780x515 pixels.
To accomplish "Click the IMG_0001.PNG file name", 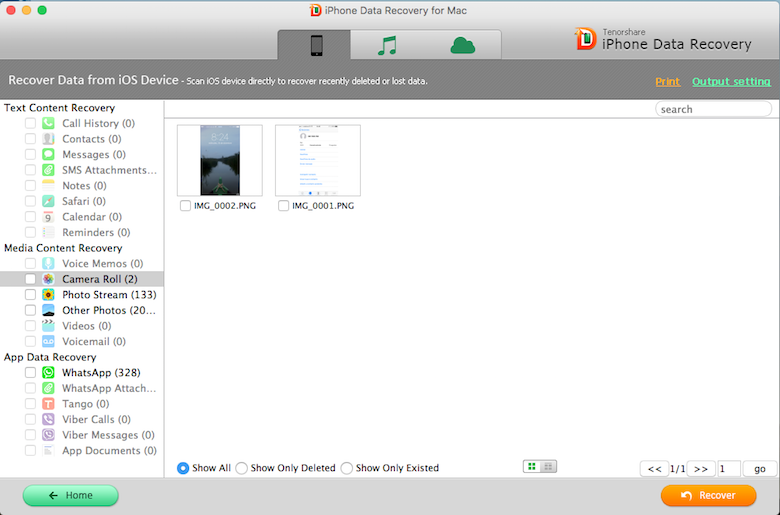I will pos(323,206).
